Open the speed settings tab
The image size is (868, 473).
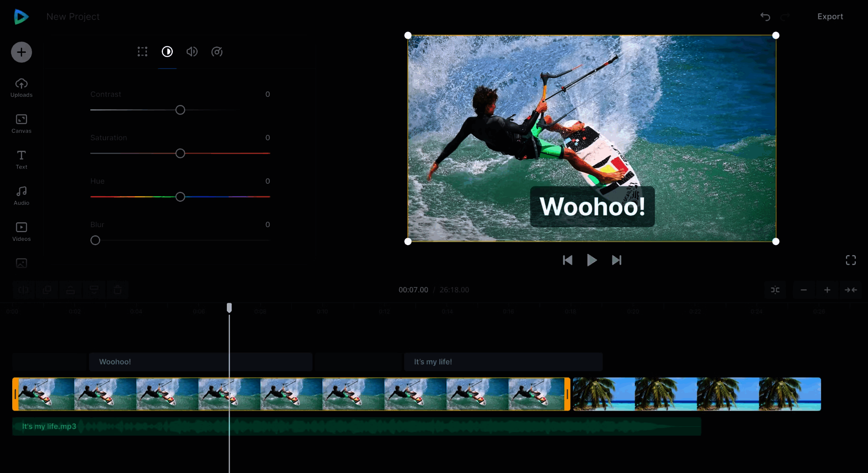click(x=217, y=52)
